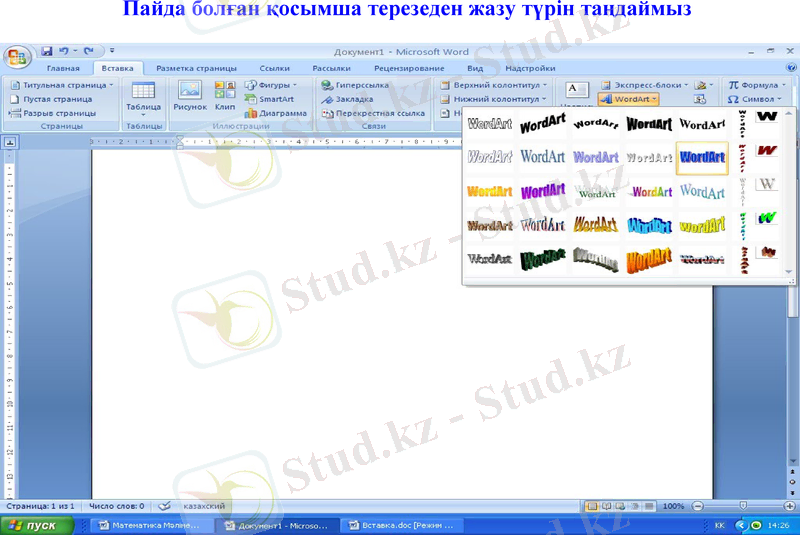Undo the last action in quick access

[x=64, y=51]
